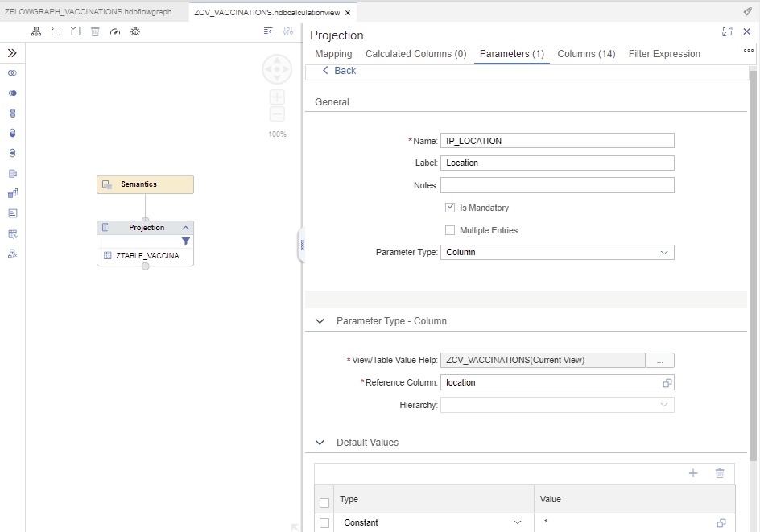Viewport: 760px width, 532px height.
Task: Select the last fx node icon in palette
Action: coord(13,254)
